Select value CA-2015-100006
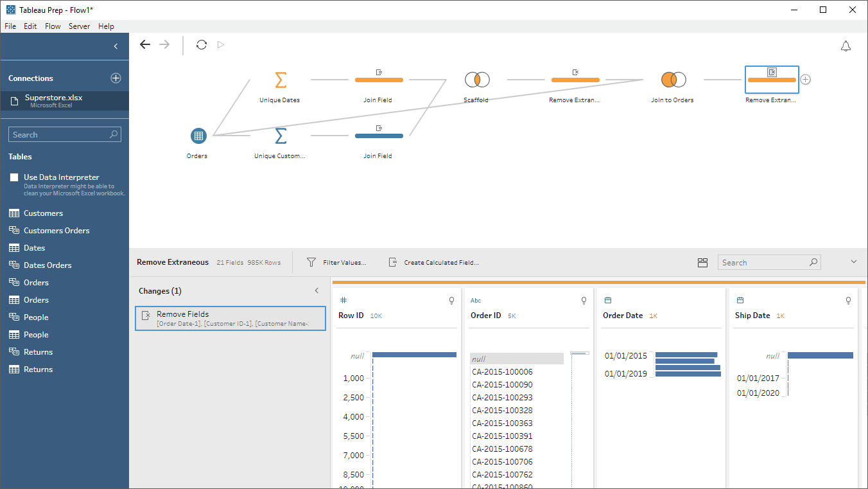The width and height of the screenshot is (868, 489). click(x=502, y=371)
